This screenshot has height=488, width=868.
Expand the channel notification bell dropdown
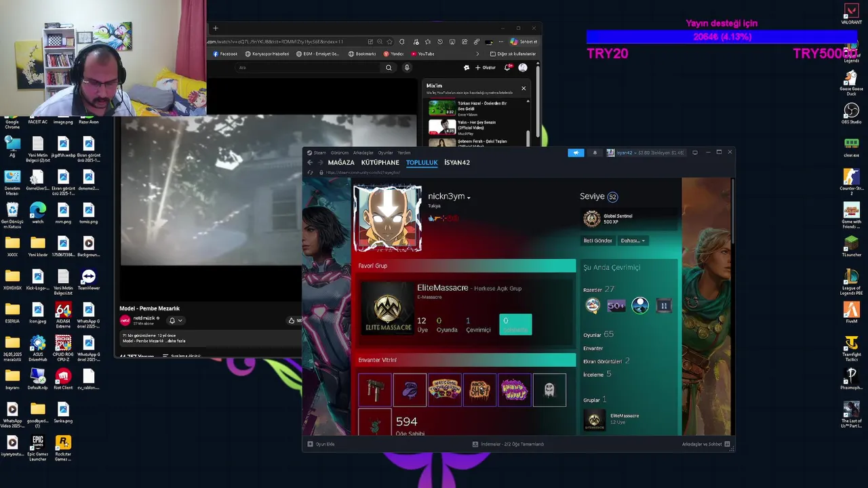[176, 320]
